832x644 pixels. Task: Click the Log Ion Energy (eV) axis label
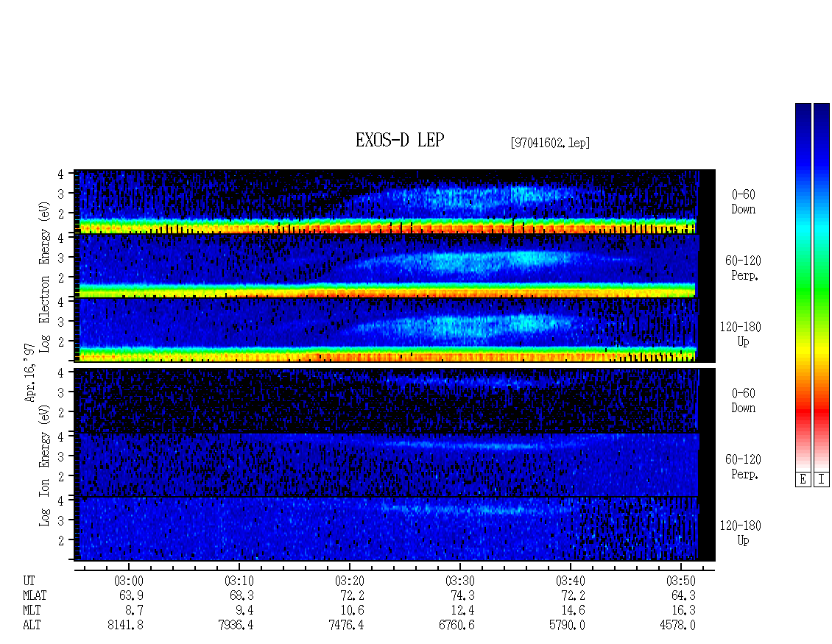[x=45, y=465]
